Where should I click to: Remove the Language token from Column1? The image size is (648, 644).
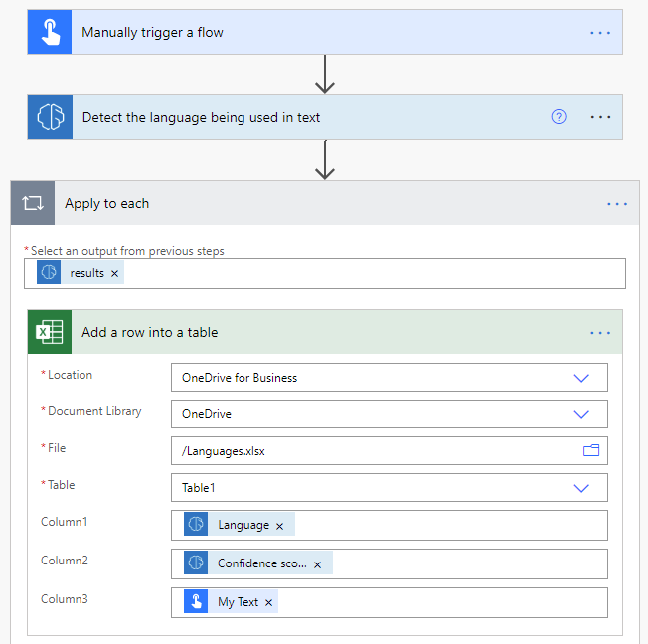(280, 526)
